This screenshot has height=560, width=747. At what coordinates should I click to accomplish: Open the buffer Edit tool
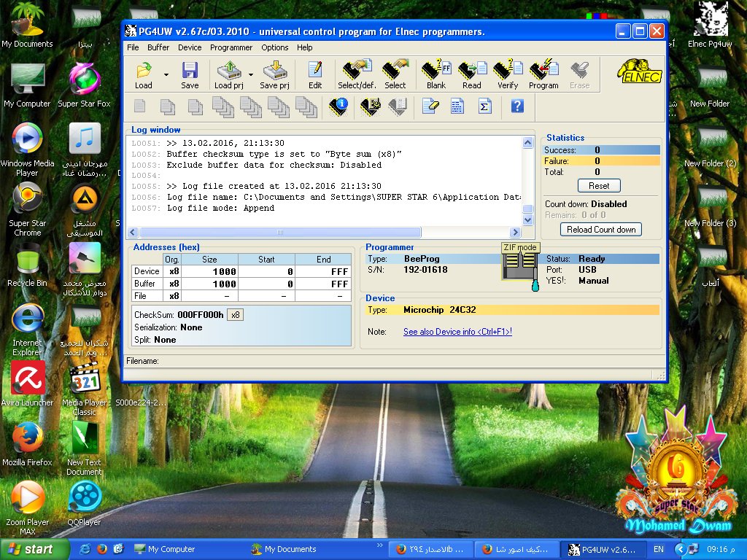tap(315, 75)
